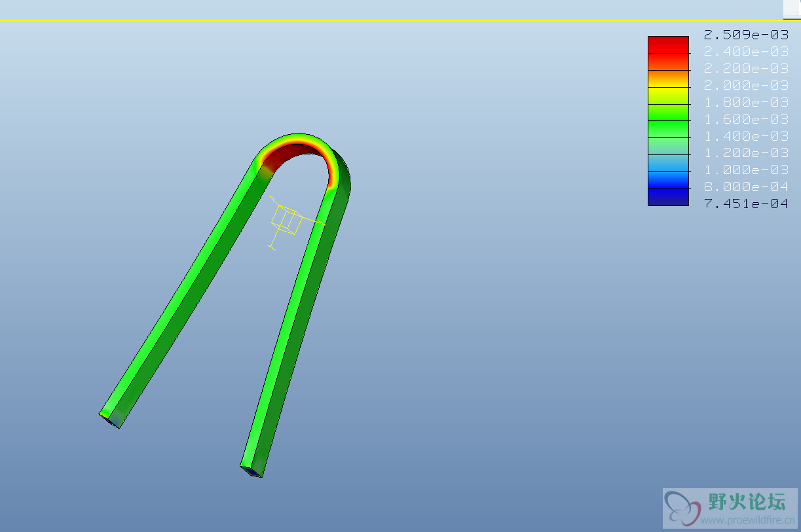The image size is (801, 532).
Task: Click the minimum legend value 7.451e-04
Action: pos(746,204)
